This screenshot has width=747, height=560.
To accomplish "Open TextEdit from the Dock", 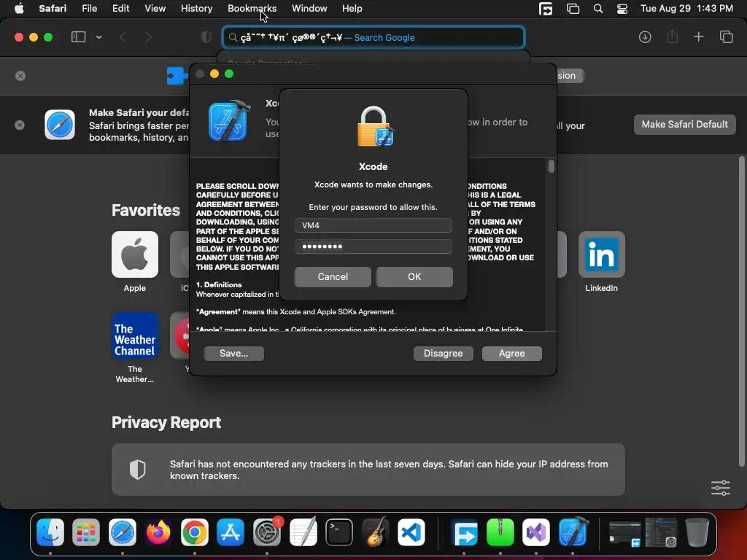I will tap(303, 532).
